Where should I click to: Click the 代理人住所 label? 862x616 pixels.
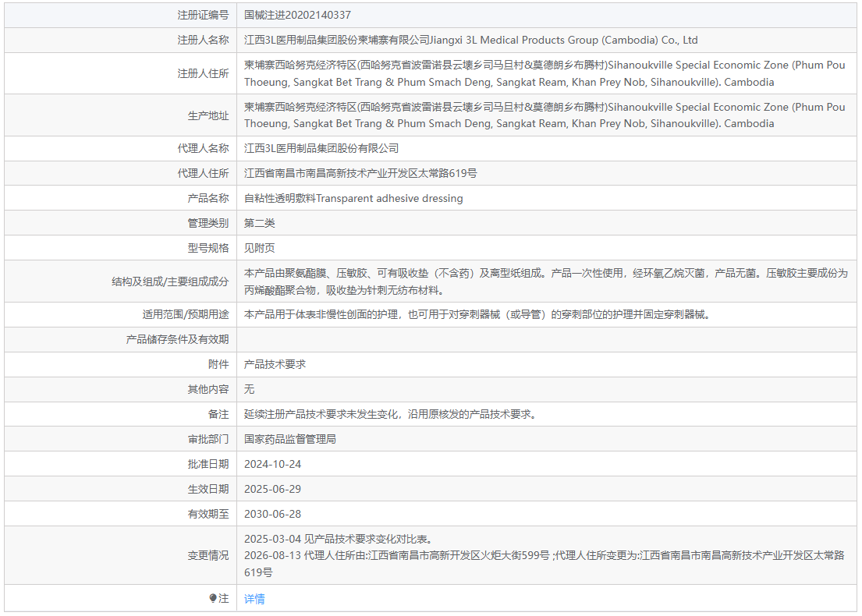(x=203, y=173)
